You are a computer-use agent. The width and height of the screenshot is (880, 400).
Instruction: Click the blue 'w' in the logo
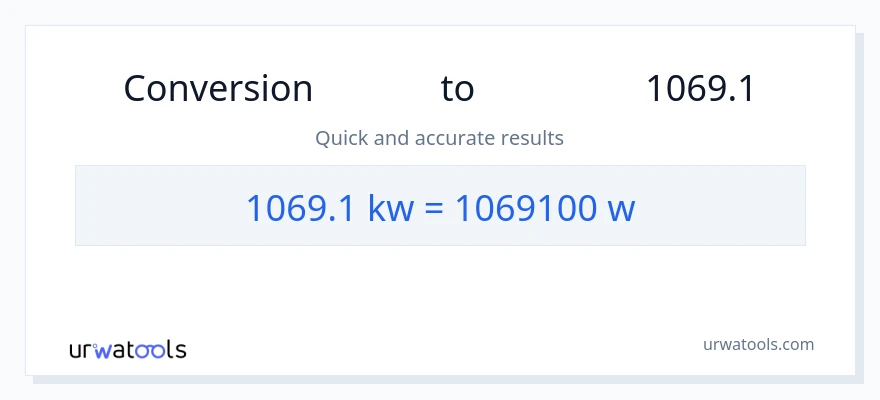(104, 350)
